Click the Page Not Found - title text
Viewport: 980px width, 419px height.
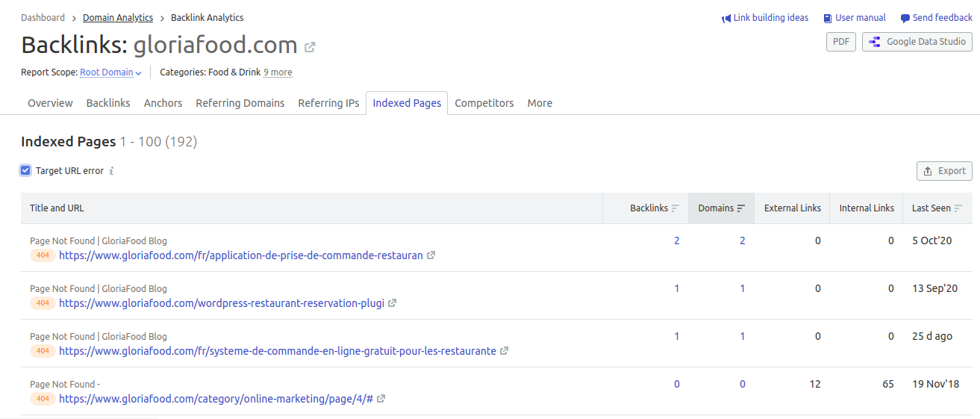[x=65, y=384]
